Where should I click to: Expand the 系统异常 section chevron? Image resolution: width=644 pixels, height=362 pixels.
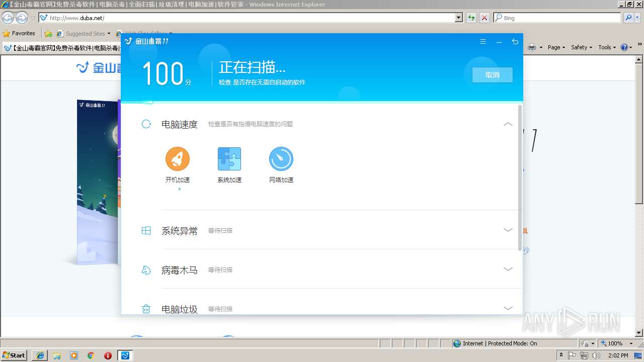[x=508, y=230]
